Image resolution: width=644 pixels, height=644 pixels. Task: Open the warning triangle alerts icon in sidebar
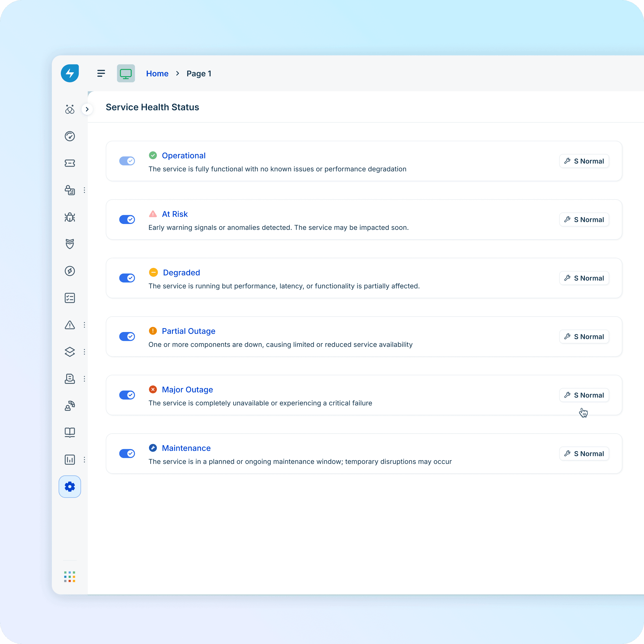coord(70,325)
